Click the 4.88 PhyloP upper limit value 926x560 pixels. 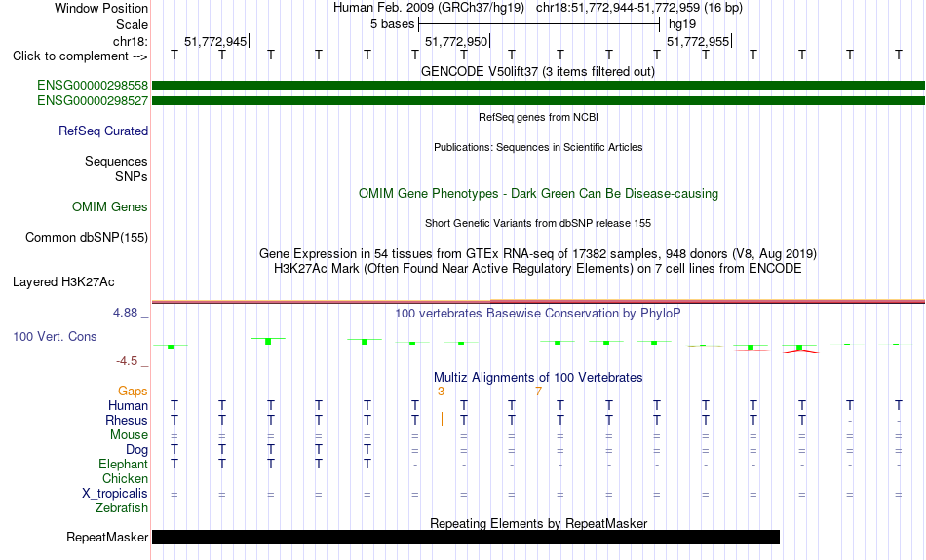pos(125,313)
